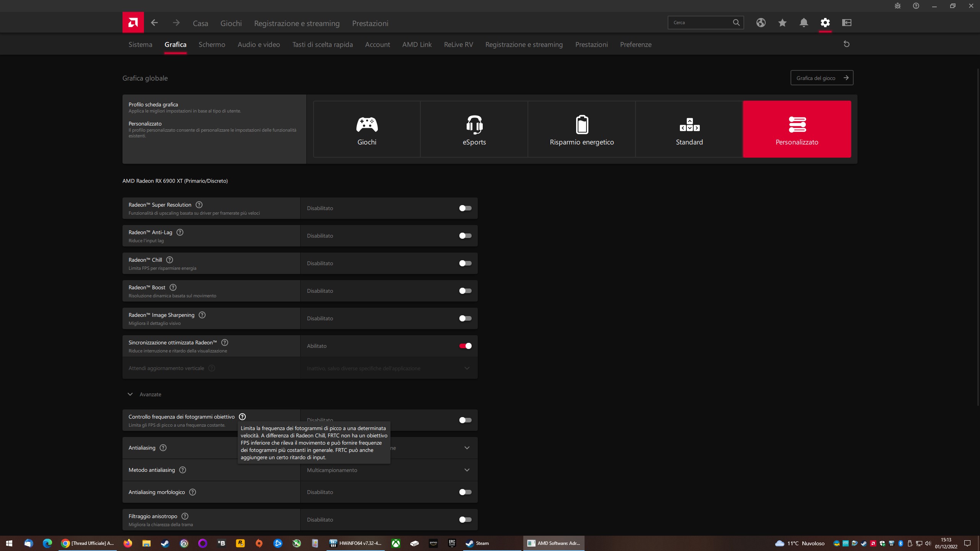Click the search magnifier icon
The image size is (980, 551).
point(736,23)
